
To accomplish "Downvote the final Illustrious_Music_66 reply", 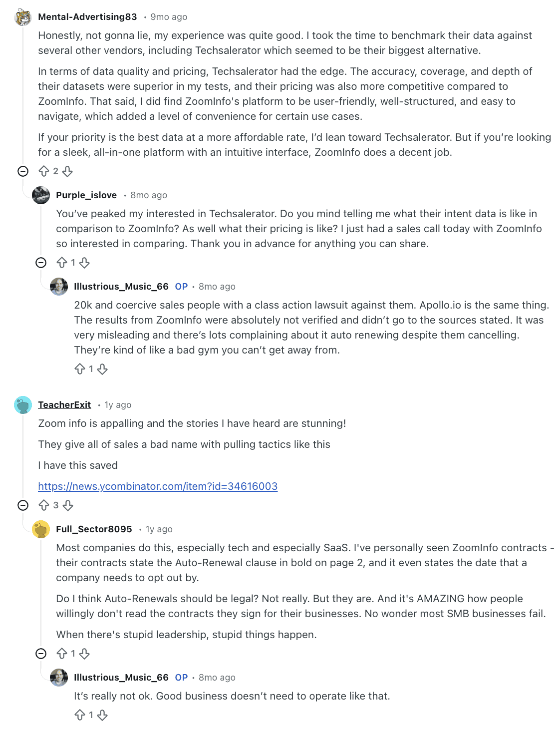I will click(x=103, y=715).
